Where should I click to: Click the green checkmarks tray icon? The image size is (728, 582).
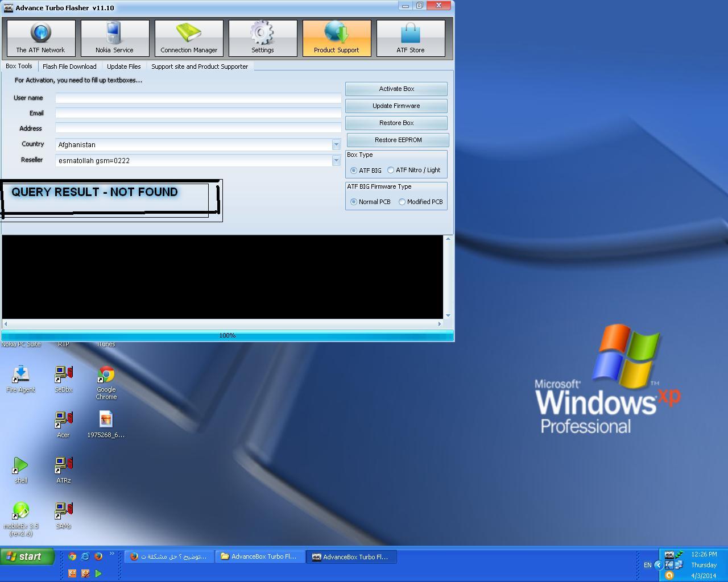[679, 555]
